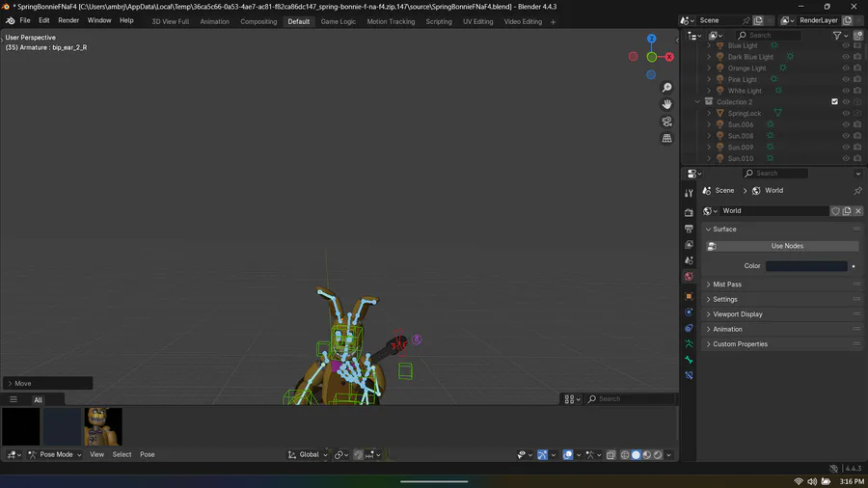
Task: Hide Sun.006 with eye icon
Action: coord(846,124)
